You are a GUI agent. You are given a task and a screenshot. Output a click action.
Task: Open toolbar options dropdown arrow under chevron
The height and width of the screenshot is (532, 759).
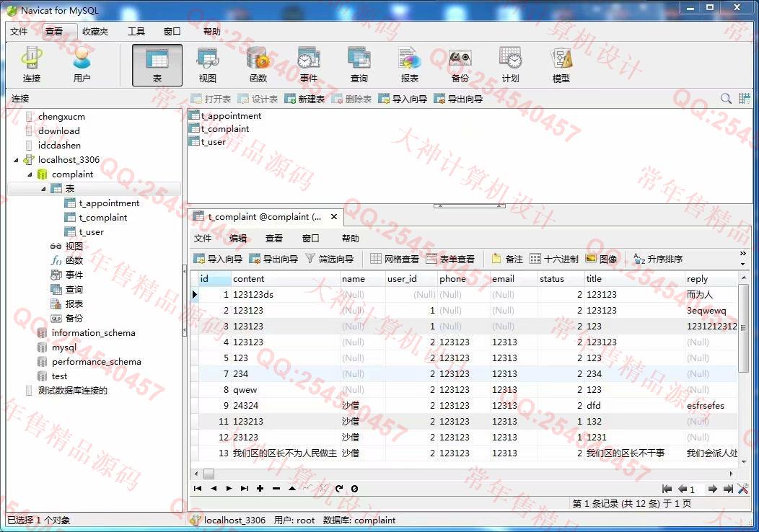point(743,264)
